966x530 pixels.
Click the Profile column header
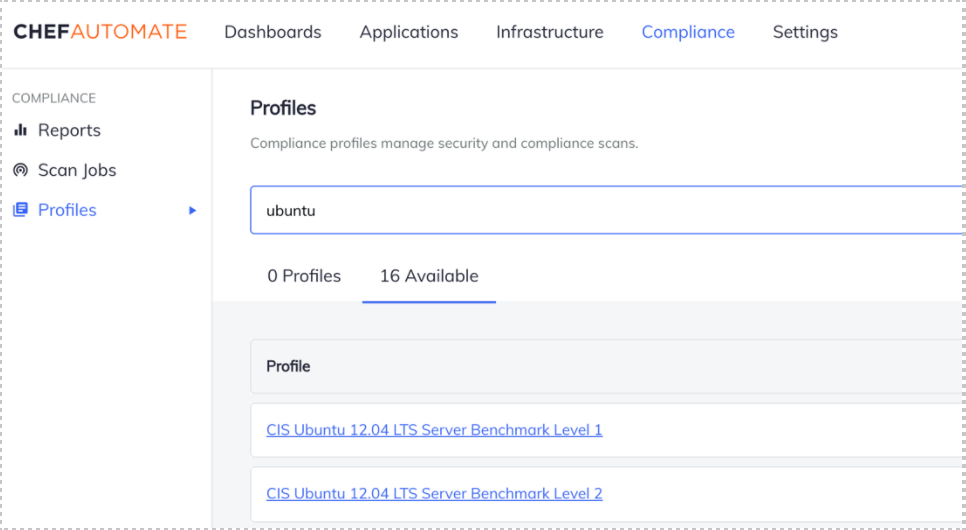click(x=288, y=367)
